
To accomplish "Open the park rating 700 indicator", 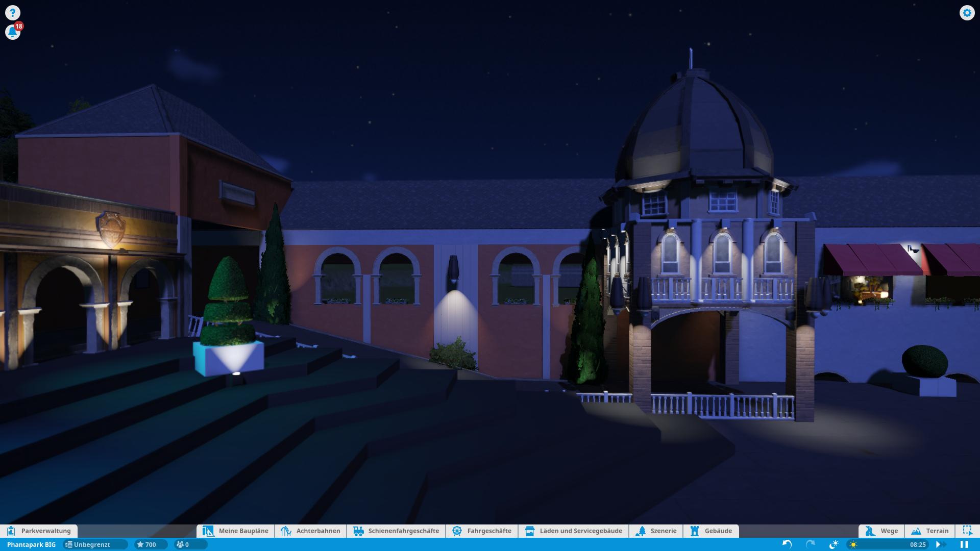I will pos(151,544).
